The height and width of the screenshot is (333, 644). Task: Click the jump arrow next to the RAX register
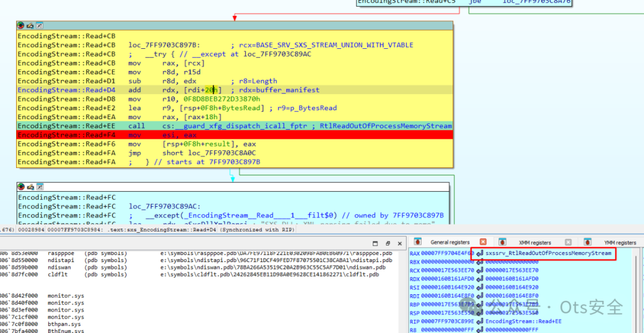click(x=479, y=253)
